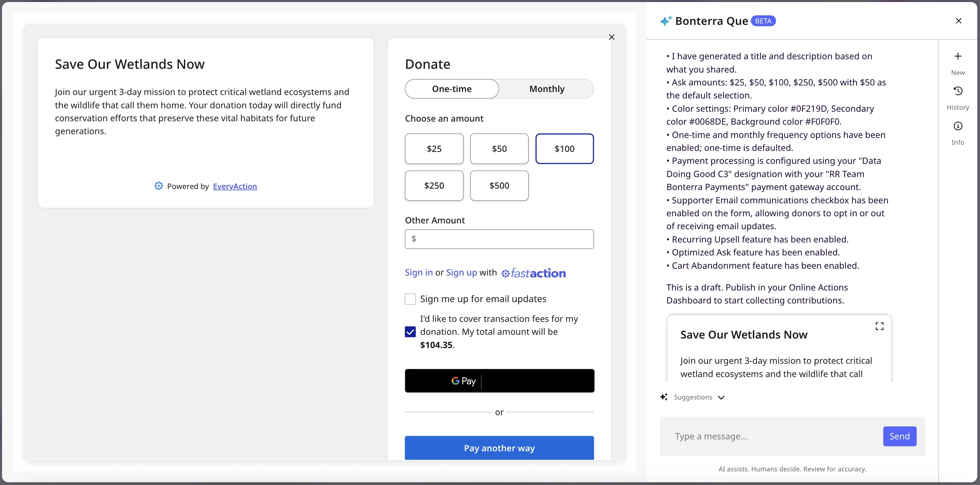Start a new chat with plus icon
Screen dimensions: 980x485
958,56
